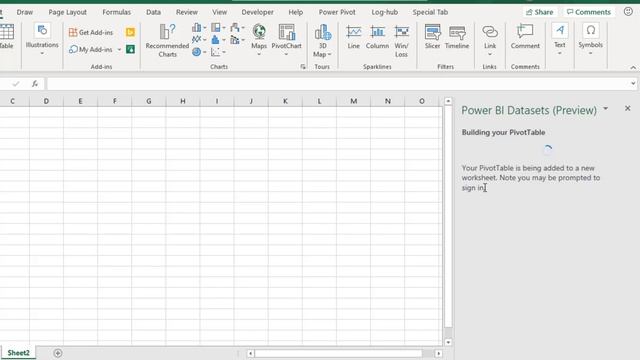Click Get Add-ins

[x=91, y=32]
